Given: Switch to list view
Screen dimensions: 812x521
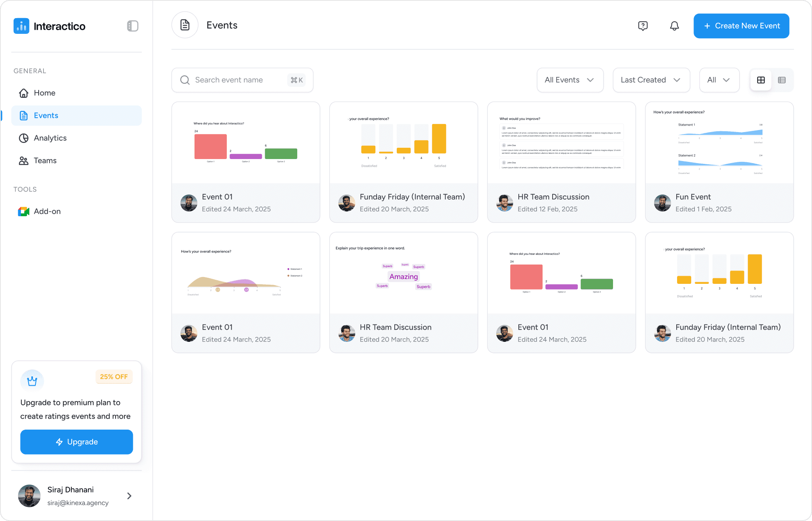Looking at the screenshot, I should point(782,80).
